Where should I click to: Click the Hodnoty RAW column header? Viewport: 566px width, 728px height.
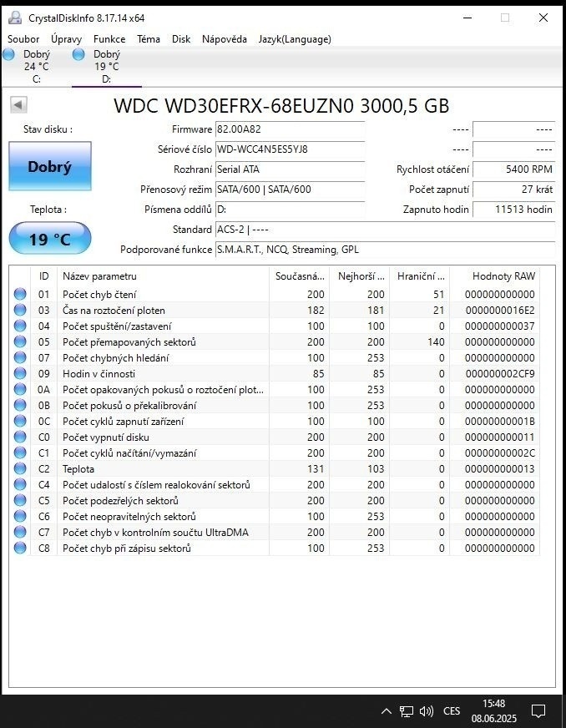[494, 276]
